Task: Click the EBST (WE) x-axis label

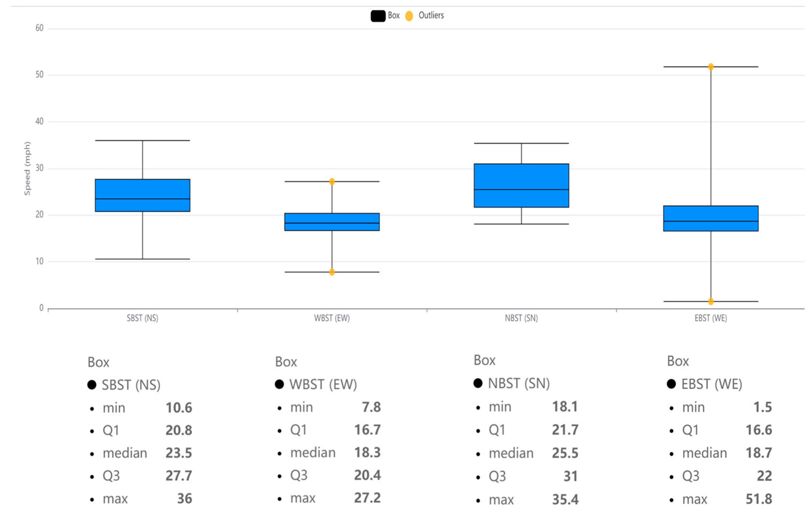Action: [711, 318]
